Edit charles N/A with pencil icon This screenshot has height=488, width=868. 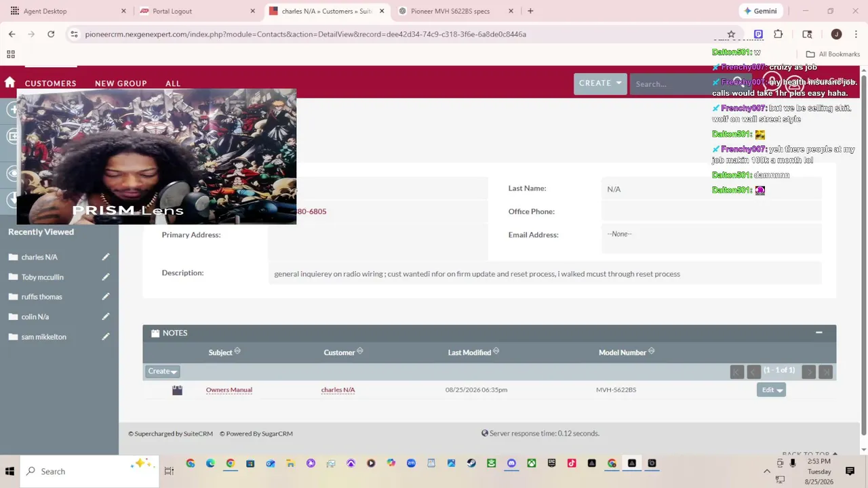(x=106, y=257)
